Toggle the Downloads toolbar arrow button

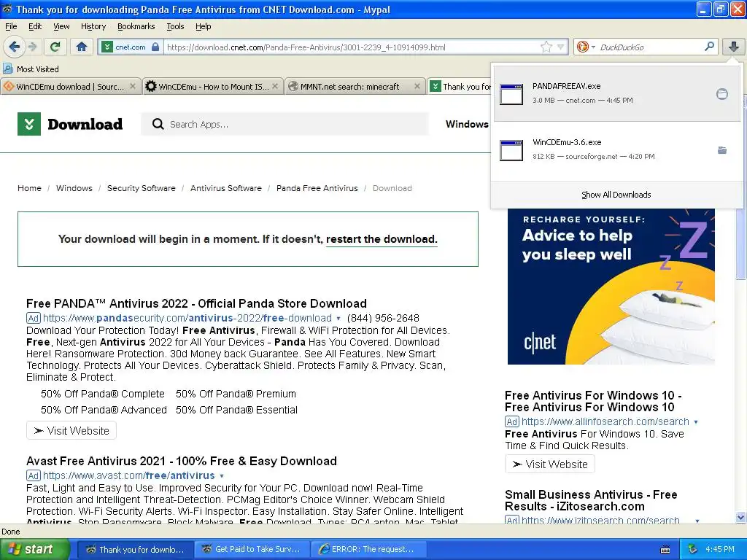coord(734,47)
